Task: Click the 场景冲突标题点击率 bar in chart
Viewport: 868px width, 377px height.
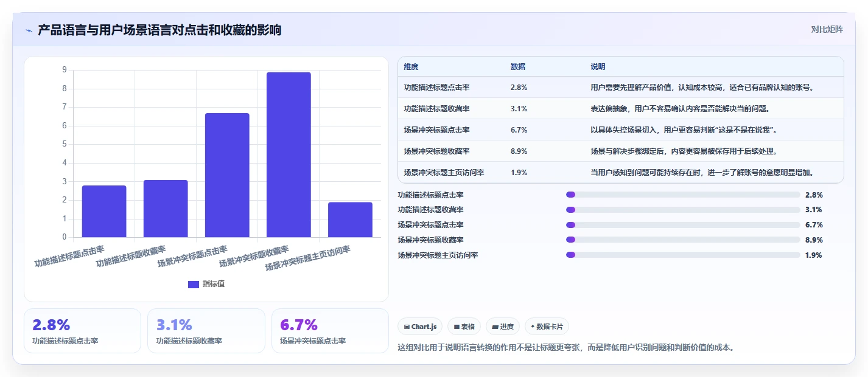Action: tap(227, 175)
